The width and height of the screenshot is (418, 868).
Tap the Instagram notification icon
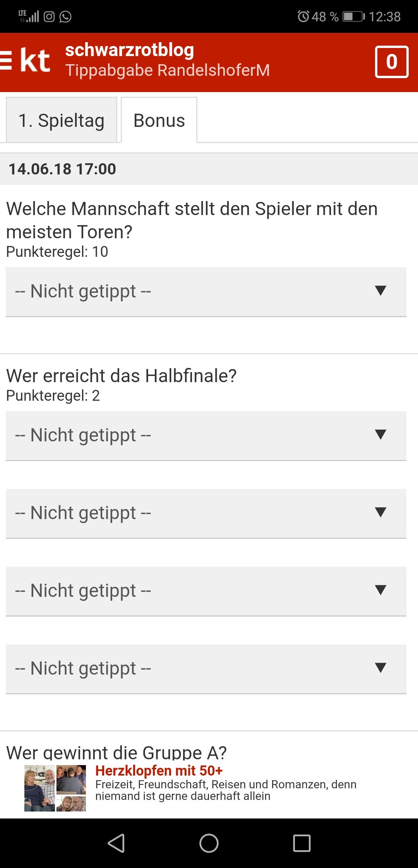tap(49, 17)
